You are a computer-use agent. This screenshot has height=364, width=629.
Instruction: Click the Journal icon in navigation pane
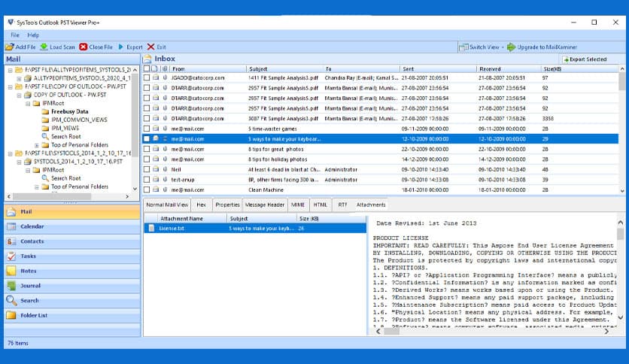click(x=11, y=286)
